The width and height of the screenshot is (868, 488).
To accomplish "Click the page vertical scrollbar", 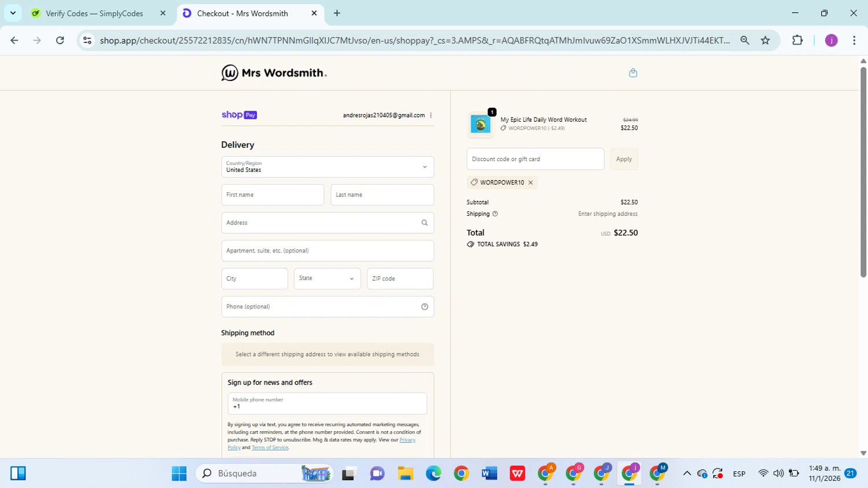I will coord(863,172).
